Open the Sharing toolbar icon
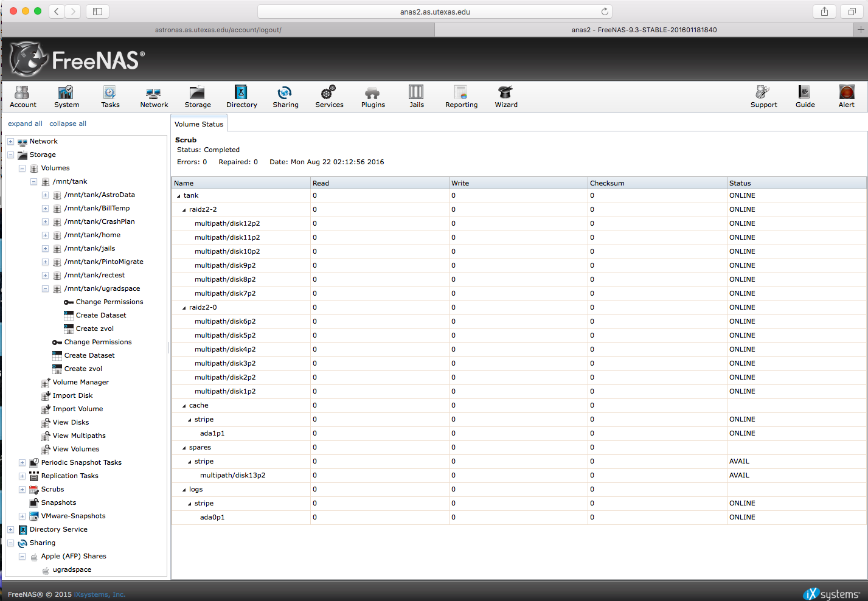This screenshot has width=868, height=601. pyautogui.click(x=285, y=96)
